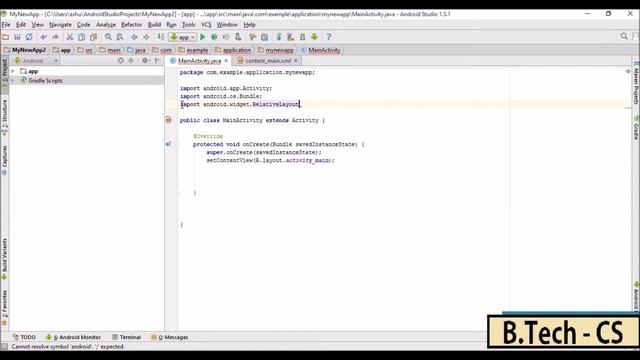This screenshot has width=640, height=360.
Task: Click the Find magnifier icon
Action: click(x=108, y=37)
